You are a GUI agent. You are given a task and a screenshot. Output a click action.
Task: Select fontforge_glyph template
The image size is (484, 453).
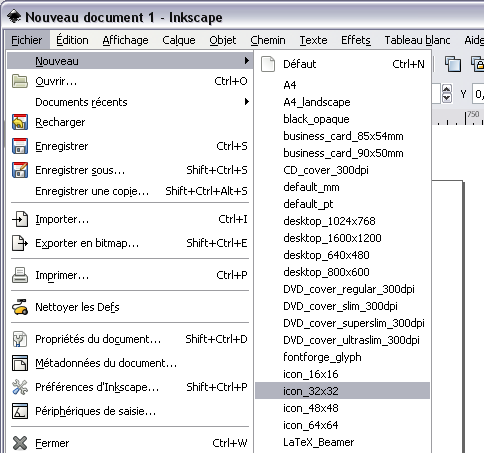[x=342, y=357]
